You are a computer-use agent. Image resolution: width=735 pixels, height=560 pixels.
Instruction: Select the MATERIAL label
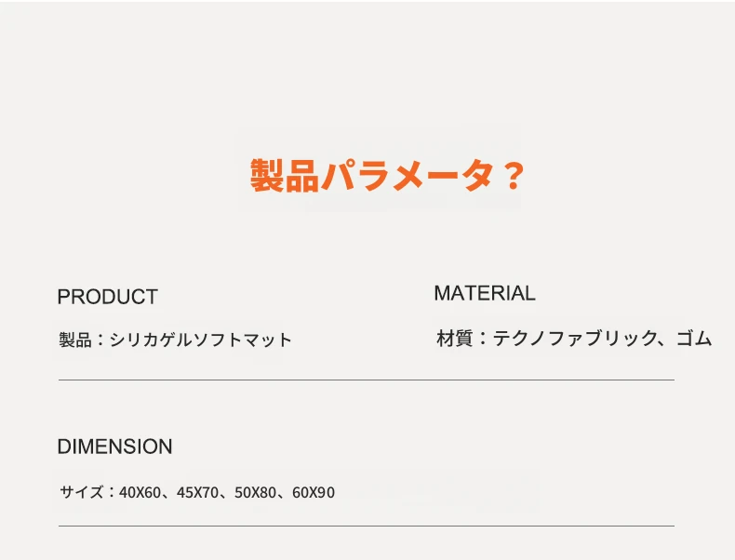pos(484,293)
